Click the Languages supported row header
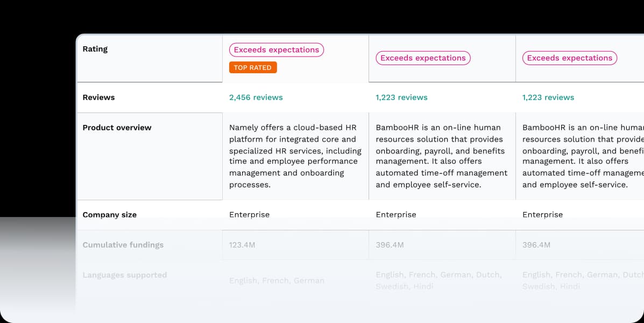The height and width of the screenshot is (323, 644). click(124, 275)
